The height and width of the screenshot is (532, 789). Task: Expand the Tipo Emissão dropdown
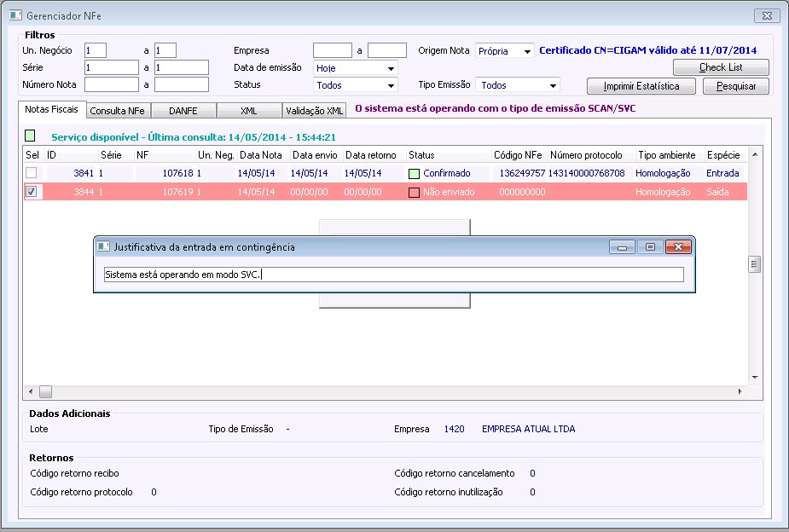553,85
